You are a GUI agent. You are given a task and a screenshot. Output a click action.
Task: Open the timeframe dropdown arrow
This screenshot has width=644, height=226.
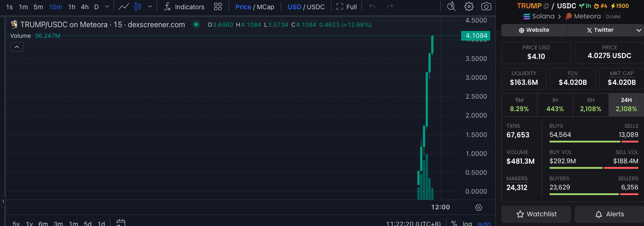pos(107,7)
